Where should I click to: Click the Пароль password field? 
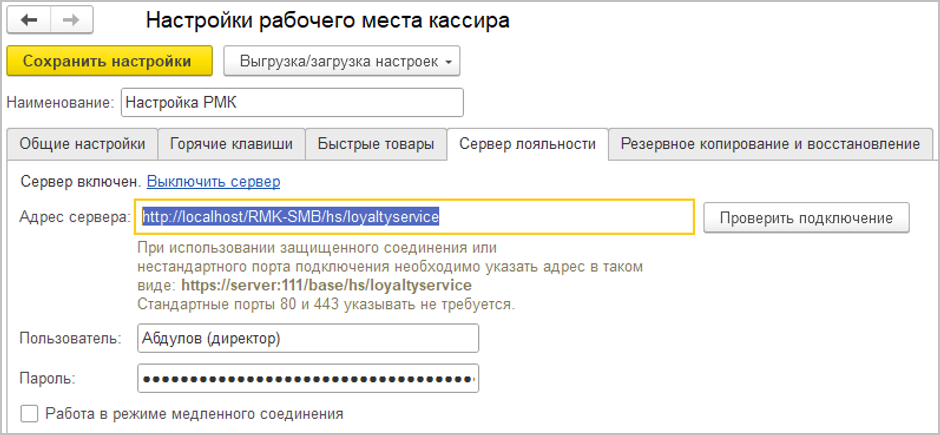click(308, 379)
